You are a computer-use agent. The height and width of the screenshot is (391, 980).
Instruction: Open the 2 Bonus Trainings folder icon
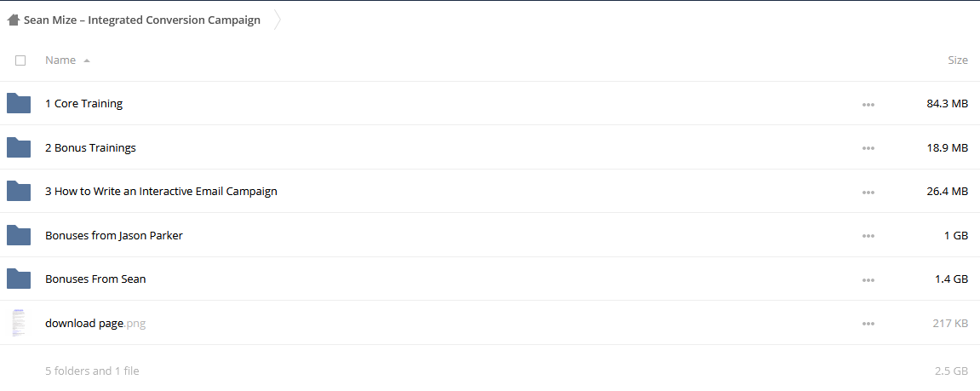(x=19, y=147)
